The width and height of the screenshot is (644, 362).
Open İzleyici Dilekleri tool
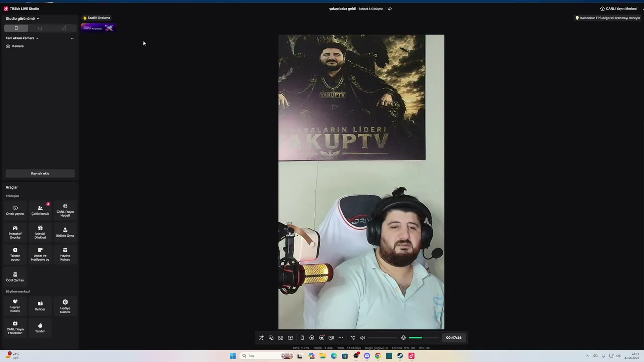(x=40, y=232)
